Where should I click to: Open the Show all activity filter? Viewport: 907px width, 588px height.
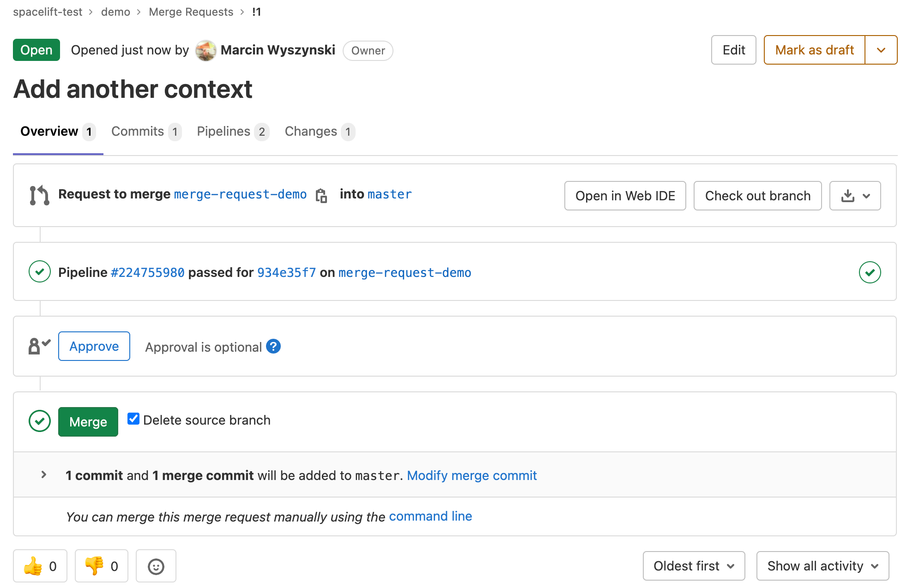pyautogui.click(x=822, y=566)
